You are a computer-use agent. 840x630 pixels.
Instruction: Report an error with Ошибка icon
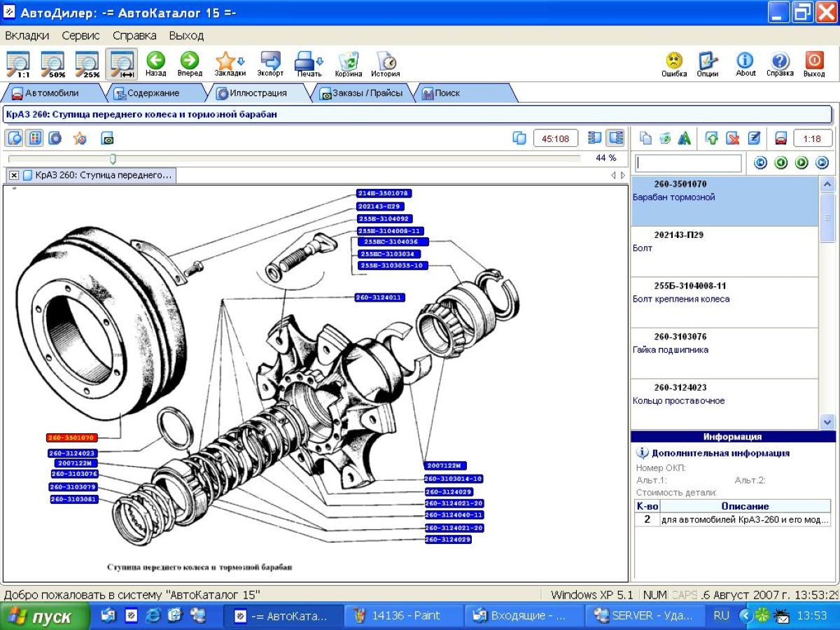(x=674, y=63)
